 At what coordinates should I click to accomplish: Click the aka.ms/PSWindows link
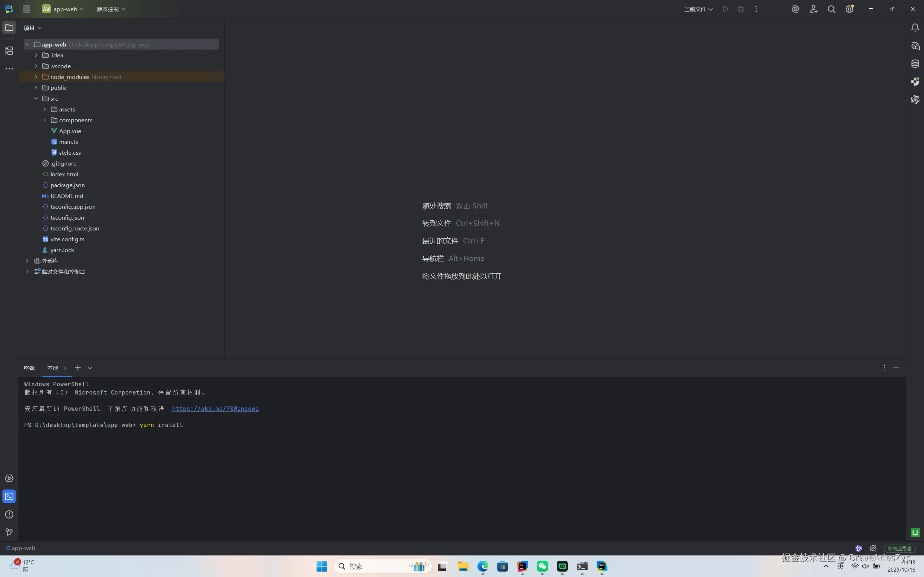(x=215, y=409)
